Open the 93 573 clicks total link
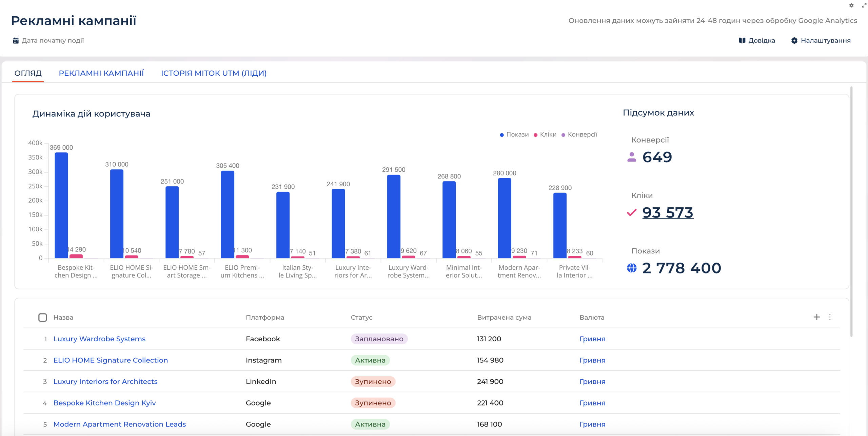The height and width of the screenshot is (436, 868). [668, 213]
